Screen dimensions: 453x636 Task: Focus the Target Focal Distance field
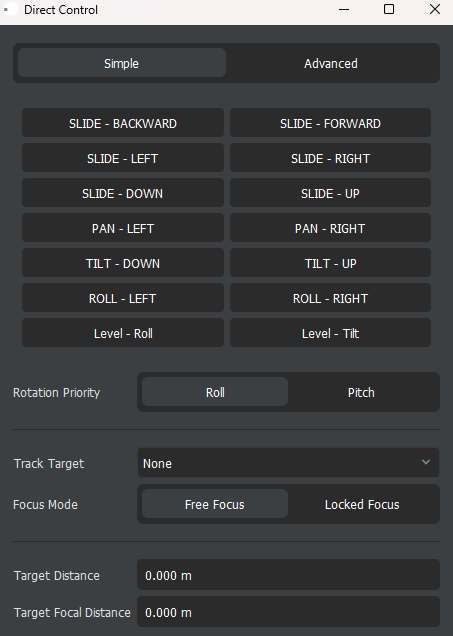coord(288,612)
